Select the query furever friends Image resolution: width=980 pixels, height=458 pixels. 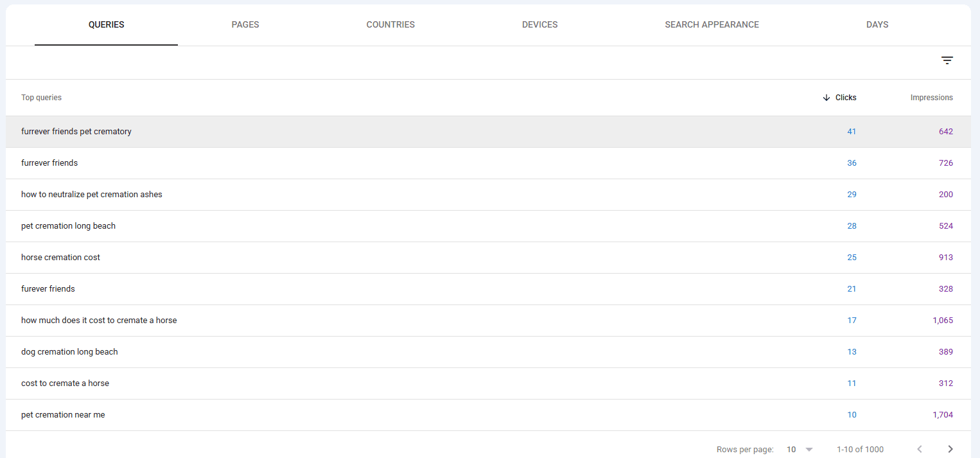tap(48, 289)
